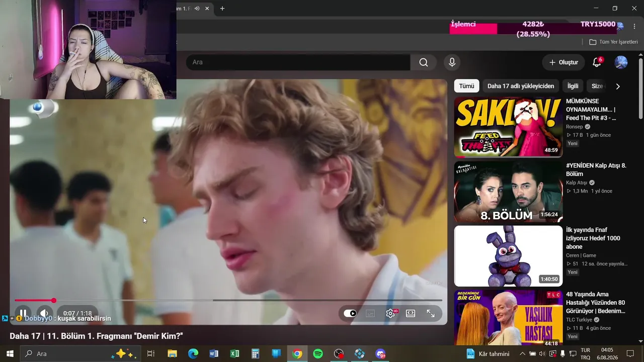Open the 'Tüm Yer İşaretleri' bookmarks folder

coord(613,42)
